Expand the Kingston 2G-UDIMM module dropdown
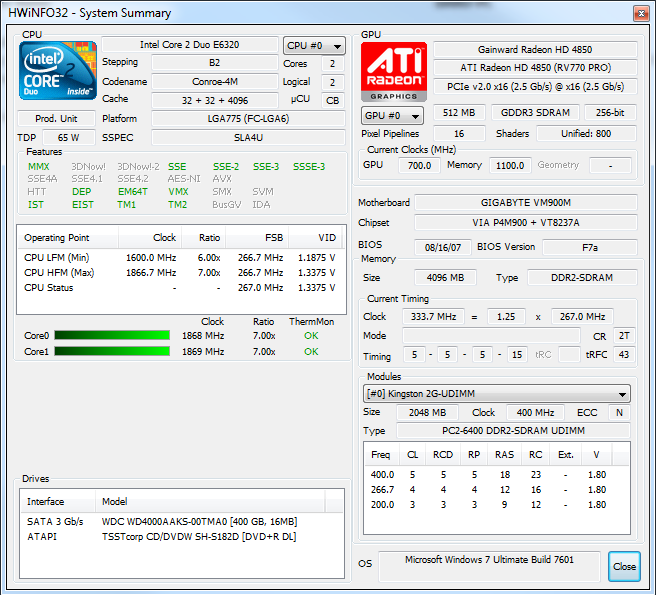This screenshot has width=656, height=595. pyautogui.click(x=497, y=394)
